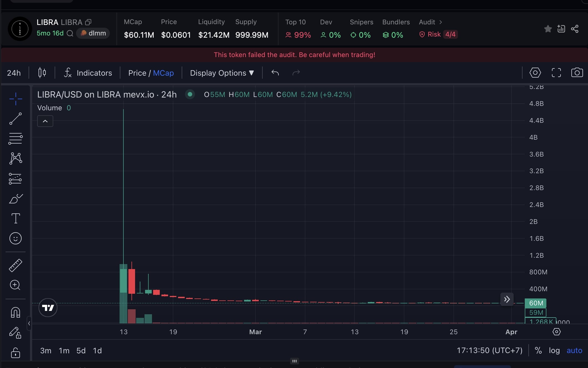This screenshot has width=588, height=368.
Task: Copy the LIBRA token address
Action: 88,22
